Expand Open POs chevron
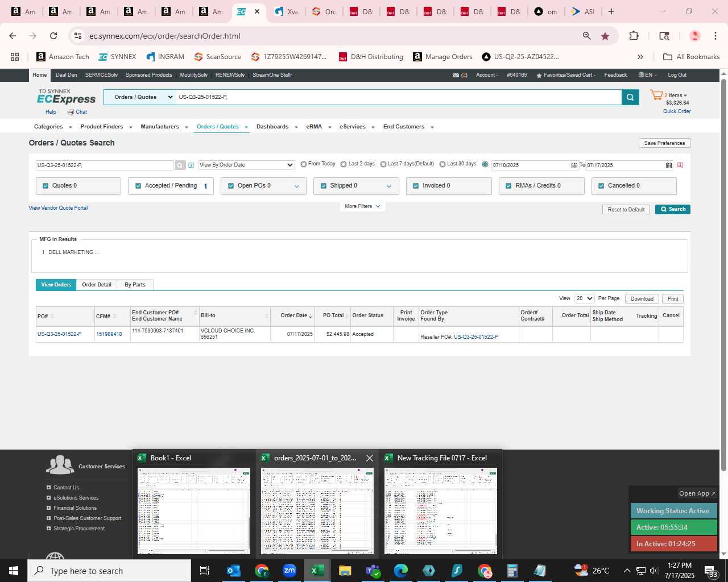This screenshot has width=728, height=582. click(x=296, y=186)
